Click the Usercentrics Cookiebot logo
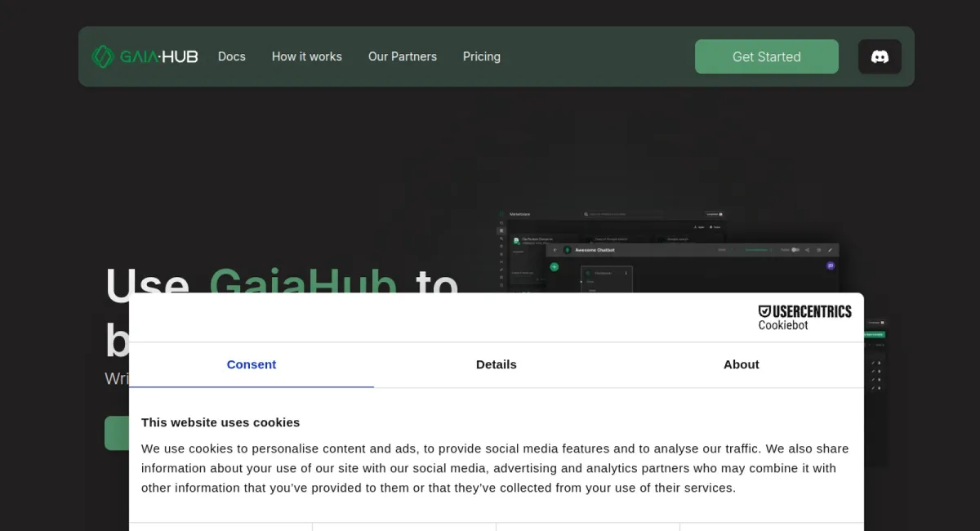This screenshot has width=980, height=531. pyautogui.click(x=804, y=318)
